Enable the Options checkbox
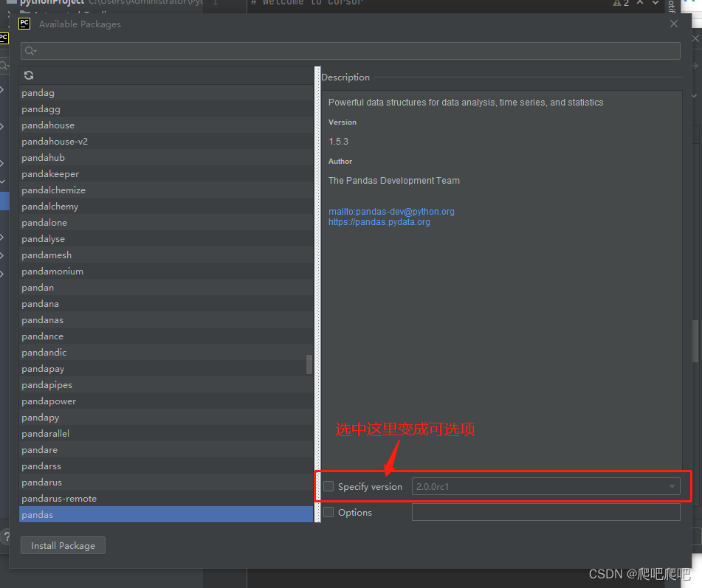 coord(328,512)
